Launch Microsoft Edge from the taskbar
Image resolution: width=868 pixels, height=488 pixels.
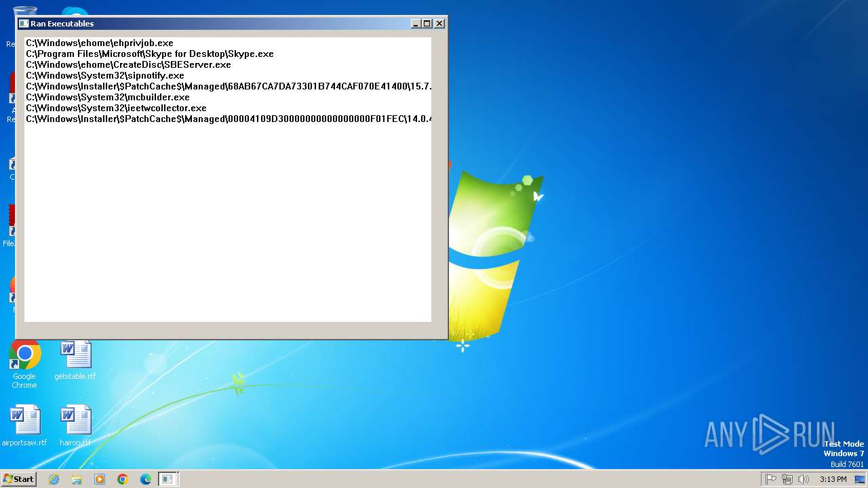(146, 479)
